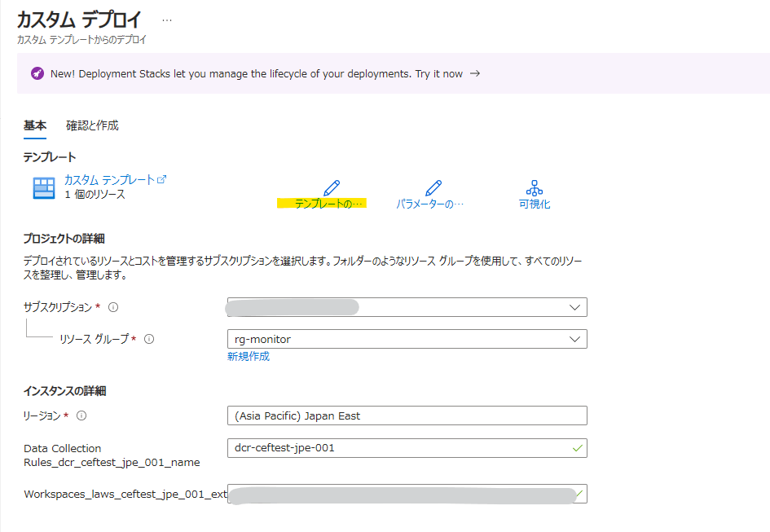Click the カスタム テンプレートからのデプロイ subtitle
The width and height of the screenshot is (770, 532).
81,40
